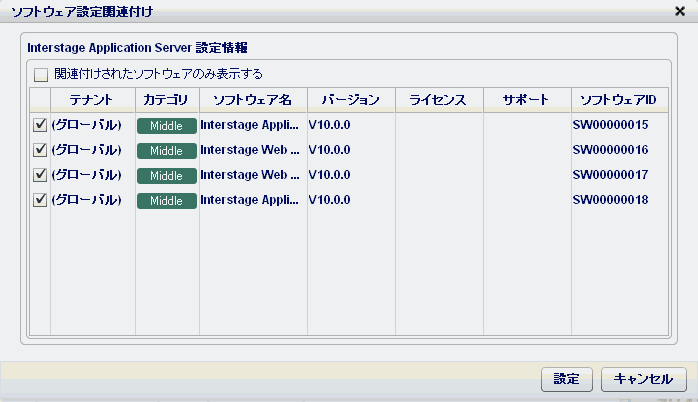
Task: Click V10.0.0 in SW00000017 row
Action: [329, 175]
